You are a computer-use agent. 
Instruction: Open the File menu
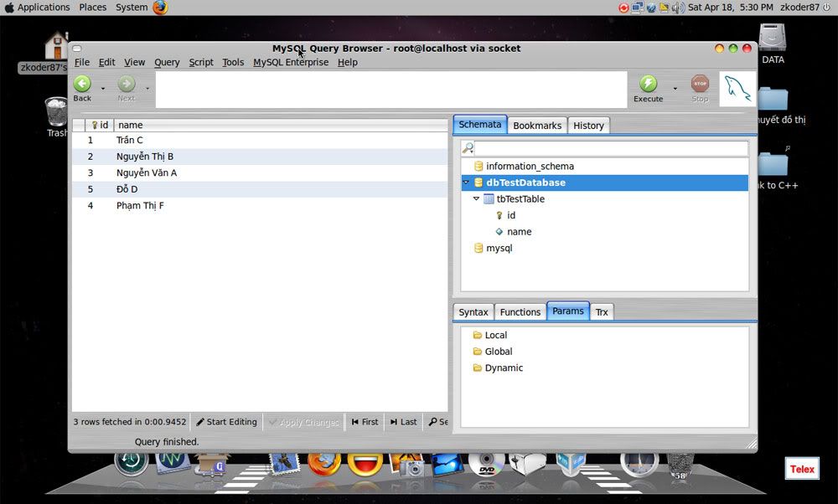[82, 62]
